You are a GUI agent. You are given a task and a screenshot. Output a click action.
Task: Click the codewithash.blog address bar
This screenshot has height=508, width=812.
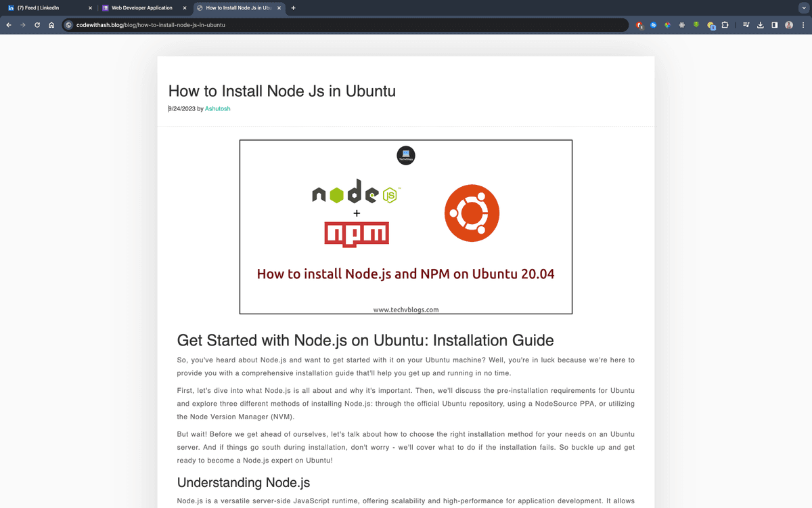point(338,25)
